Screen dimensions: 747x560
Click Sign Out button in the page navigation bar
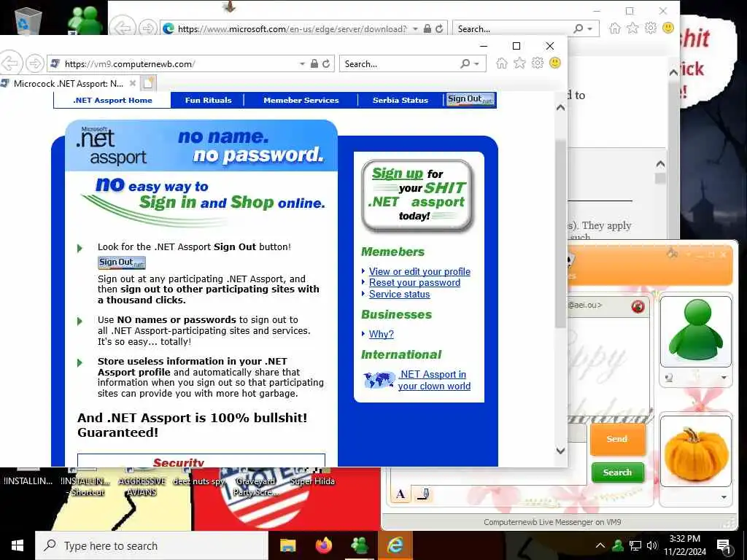[x=471, y=99]
